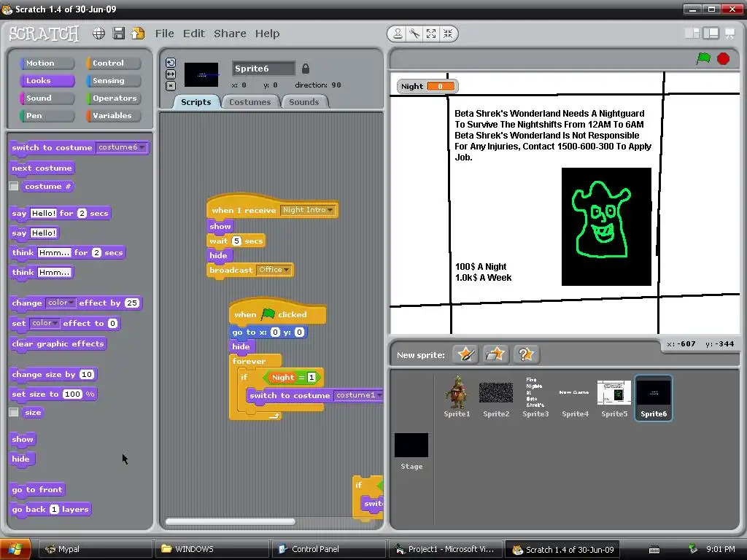Image resolution: width=747 pixels, height=560 pixels.
Task: Paint a new sprite
Action: coord(465,354)
